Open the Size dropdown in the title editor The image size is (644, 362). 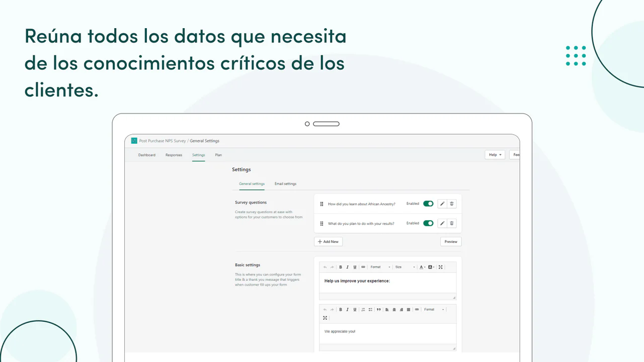[x=405, y=267]
